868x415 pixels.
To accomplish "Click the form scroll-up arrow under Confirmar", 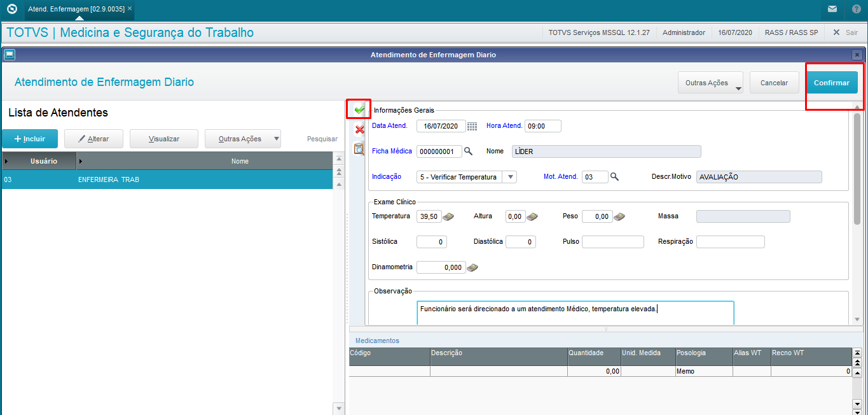I will 857,107.
